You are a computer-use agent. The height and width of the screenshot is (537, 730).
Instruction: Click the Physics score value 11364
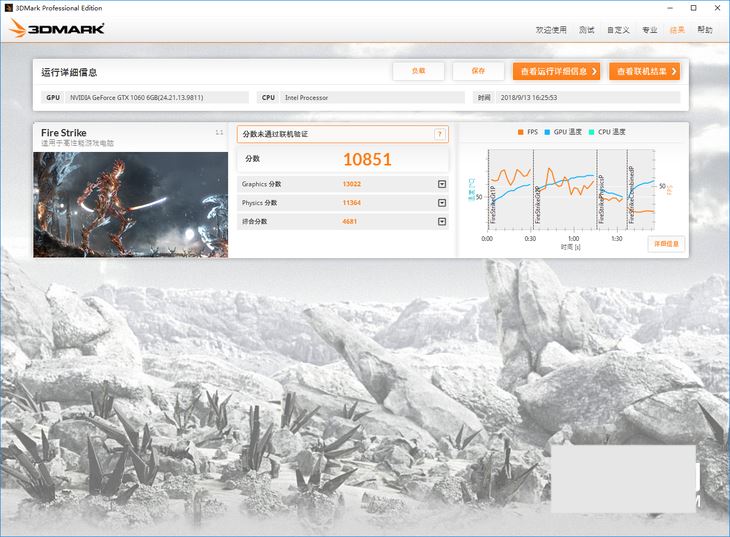(351, 203)
